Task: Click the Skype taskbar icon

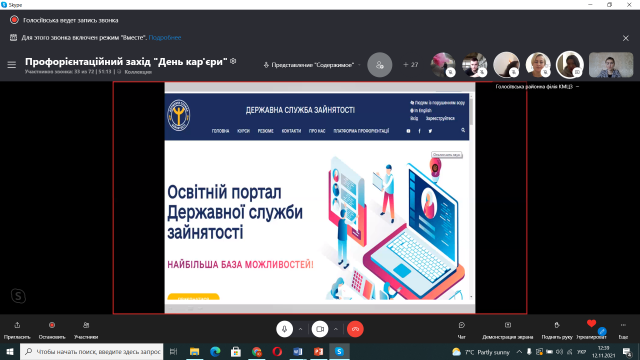Action: [339, 351]
